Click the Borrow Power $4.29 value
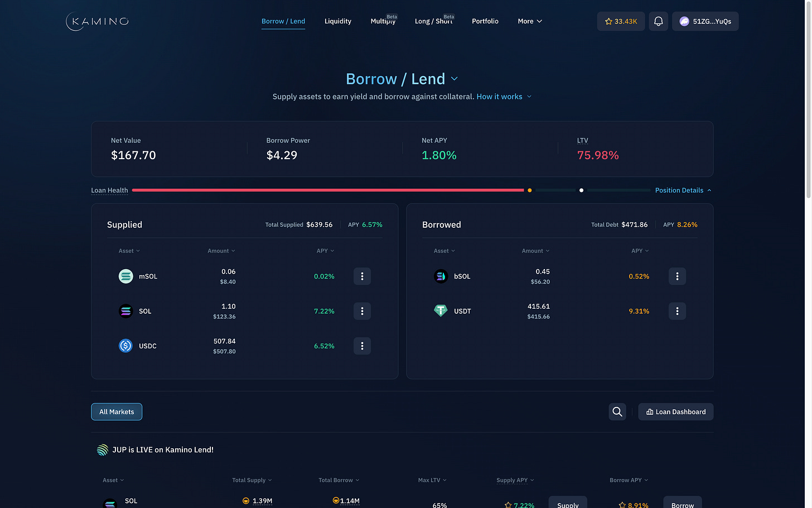Image resolution: width=812 pixels, height=508 pixels. coord(282,155)
